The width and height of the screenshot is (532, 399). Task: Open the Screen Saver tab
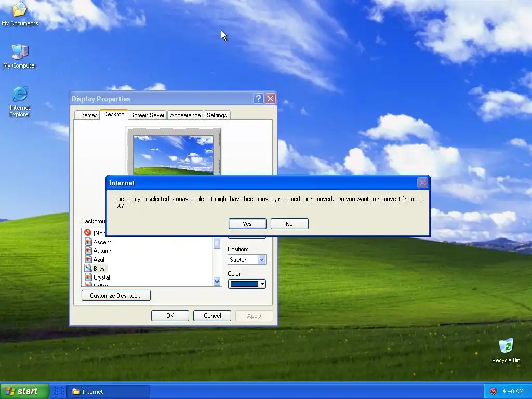coord(147,115)
